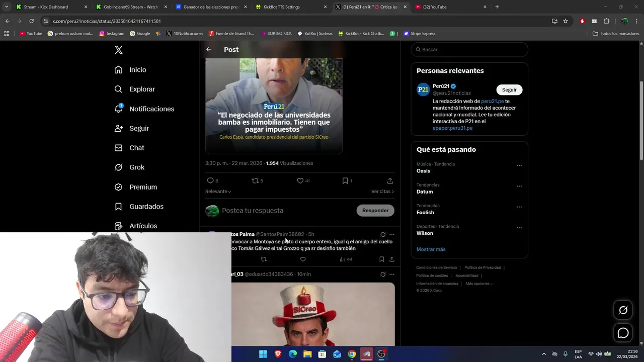The width and height of the screenshot is (644, 362).
Task: Reload the current page
Action: [31, 21]
